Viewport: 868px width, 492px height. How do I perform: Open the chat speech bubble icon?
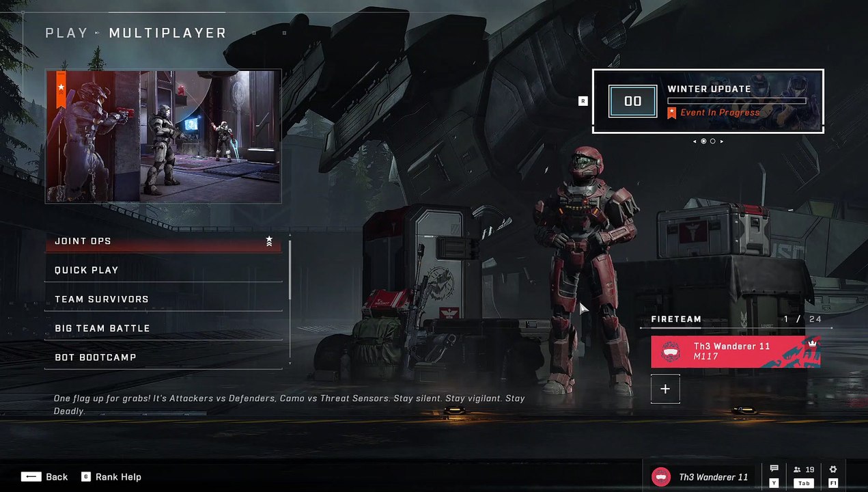point(774,469)
